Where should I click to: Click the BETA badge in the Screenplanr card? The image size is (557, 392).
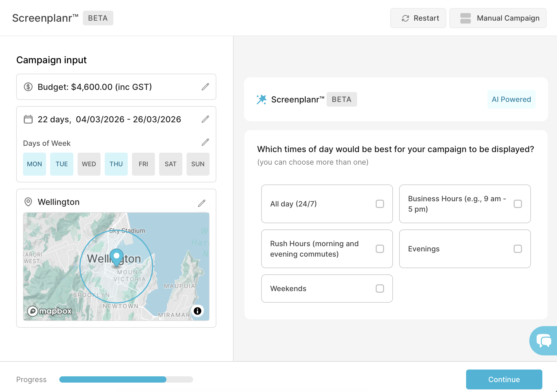[342, 99]
